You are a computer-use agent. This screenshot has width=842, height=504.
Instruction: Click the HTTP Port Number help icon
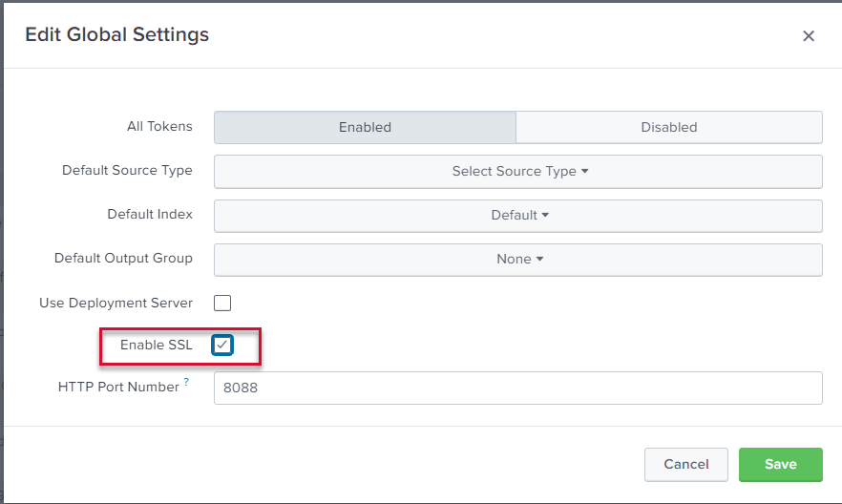tap(186, 382)
